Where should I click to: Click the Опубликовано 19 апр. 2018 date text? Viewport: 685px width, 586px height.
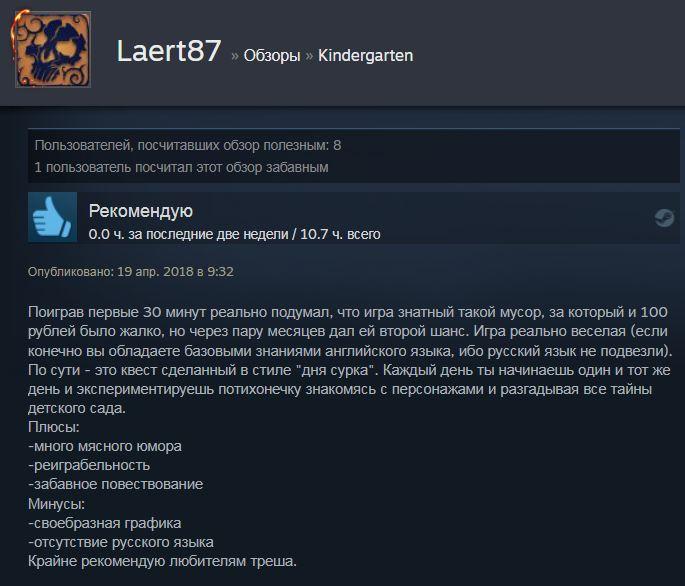[131, 272]
